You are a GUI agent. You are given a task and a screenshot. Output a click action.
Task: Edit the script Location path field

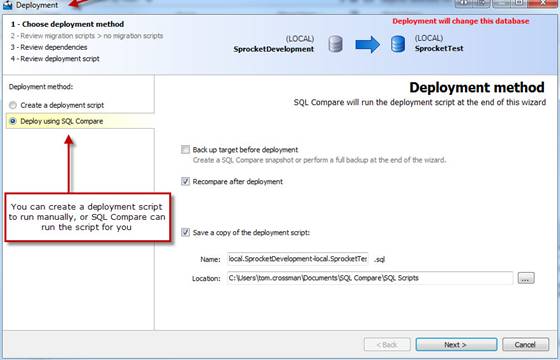click(370, 278)
